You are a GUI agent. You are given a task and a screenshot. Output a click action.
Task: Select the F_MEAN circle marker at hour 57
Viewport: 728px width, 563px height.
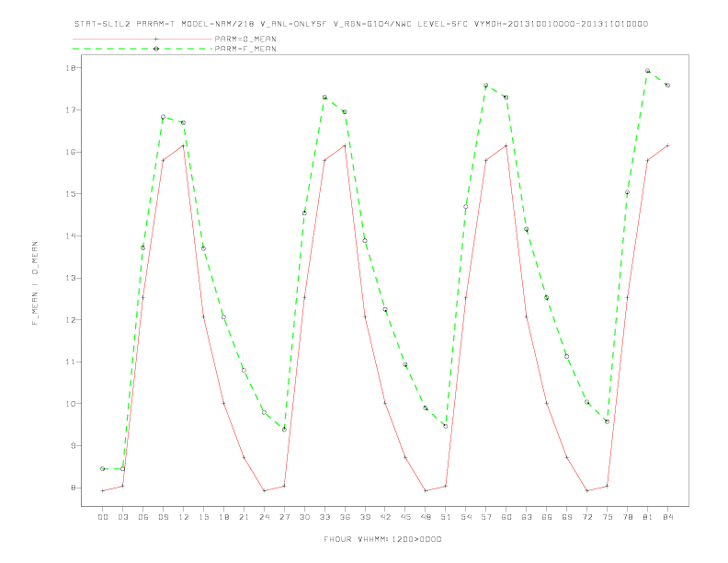(485, 86)
